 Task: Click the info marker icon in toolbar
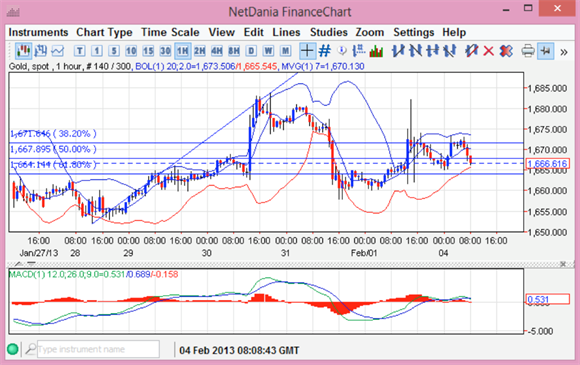pos(342,51)
